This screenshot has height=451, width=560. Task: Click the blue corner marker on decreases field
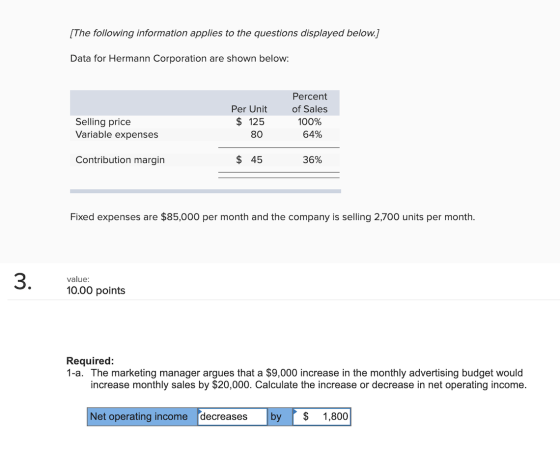click(200, 411)
